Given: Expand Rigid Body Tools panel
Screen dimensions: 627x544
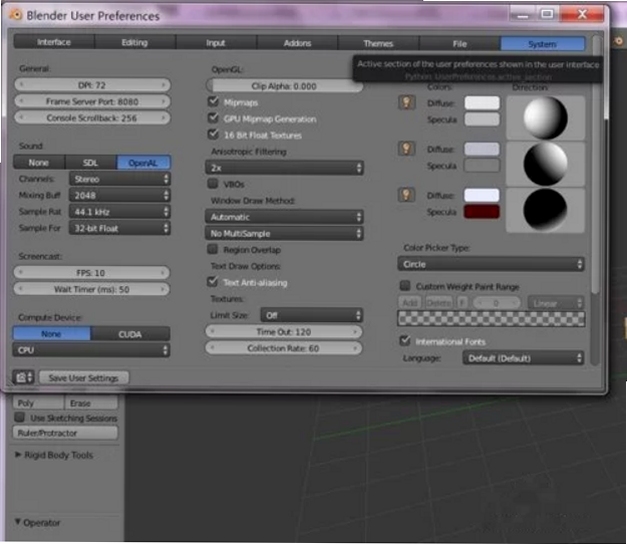Looking at the screenshot, I should [x=54, y=455].
